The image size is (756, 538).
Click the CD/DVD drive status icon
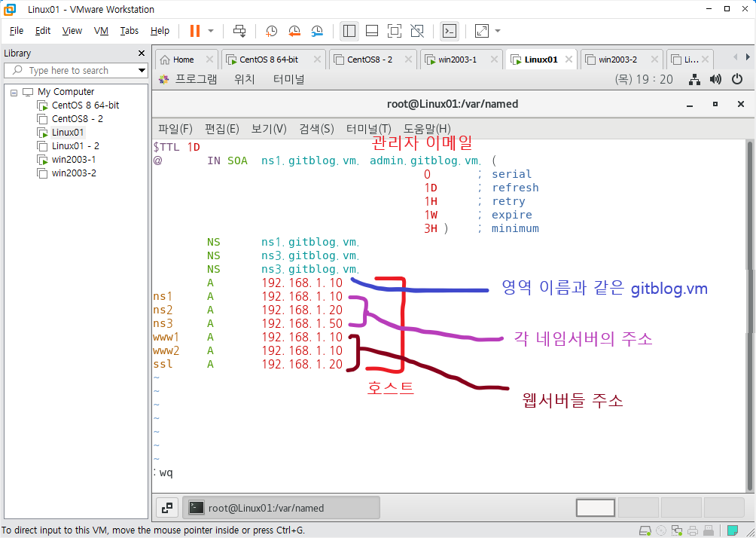[x=661, y=530]
